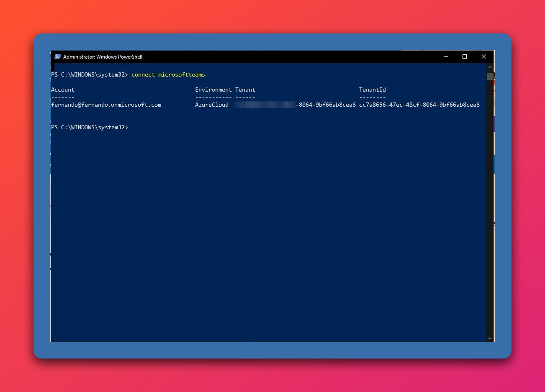Minimize the PowerShell window
Image resolution: width=545 pixels, height=392 pixels.
click(446, 56)
